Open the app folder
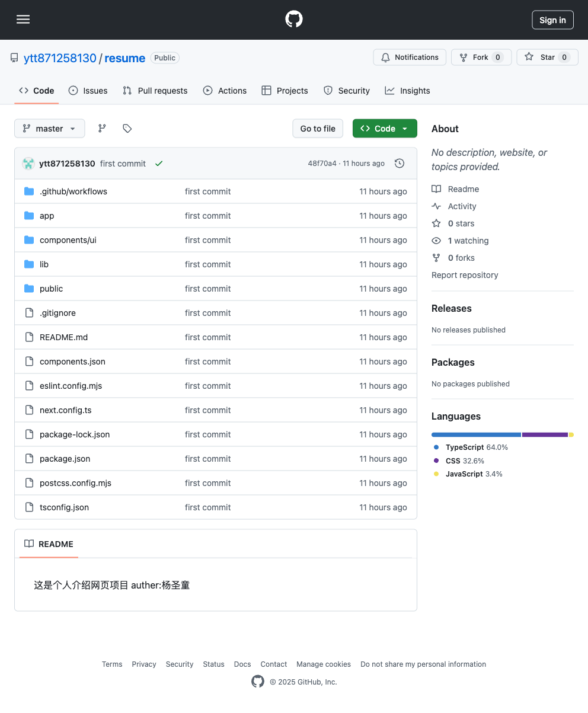Viewport: 588px width, 713px height. (x=47, y=216)
